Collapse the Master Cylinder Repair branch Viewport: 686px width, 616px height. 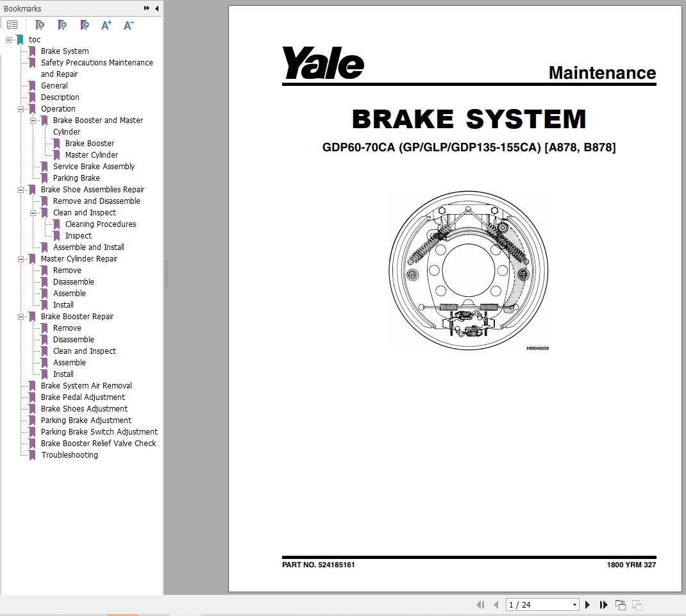coord(21,259)
